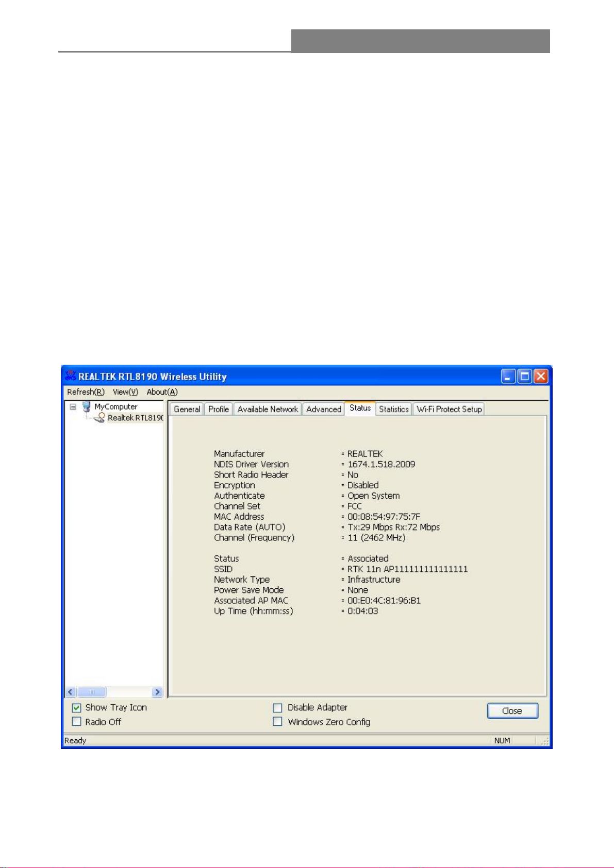Click the Manufacturer value REALTEK
The height and width of the screenshot is (868, 614).
(365, 454)
